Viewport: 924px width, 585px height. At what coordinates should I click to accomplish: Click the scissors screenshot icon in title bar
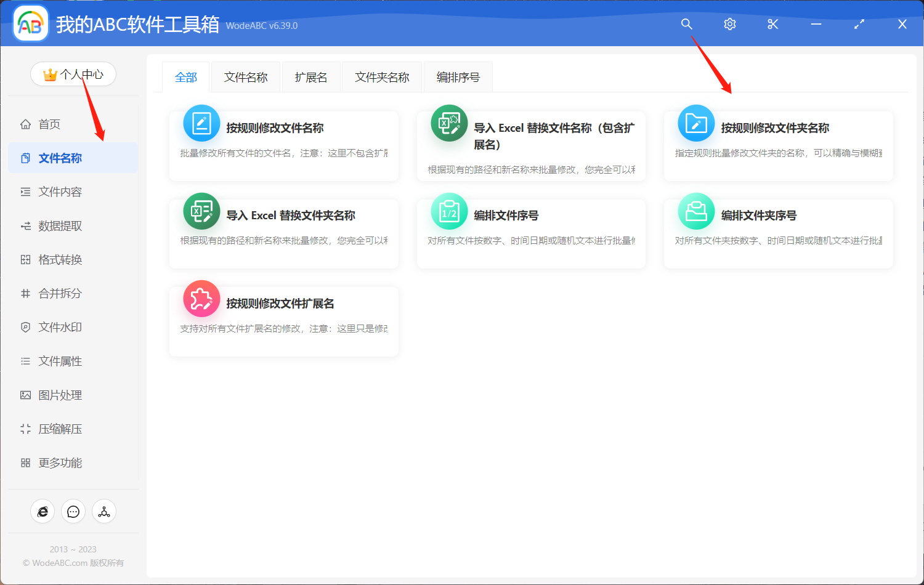point(772,24)
